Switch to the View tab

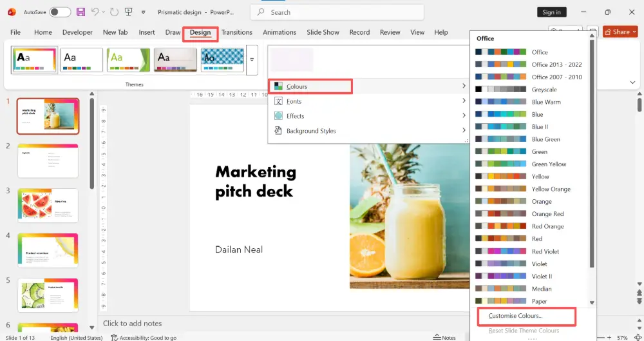pyautogui.click(x=417, y=32)
